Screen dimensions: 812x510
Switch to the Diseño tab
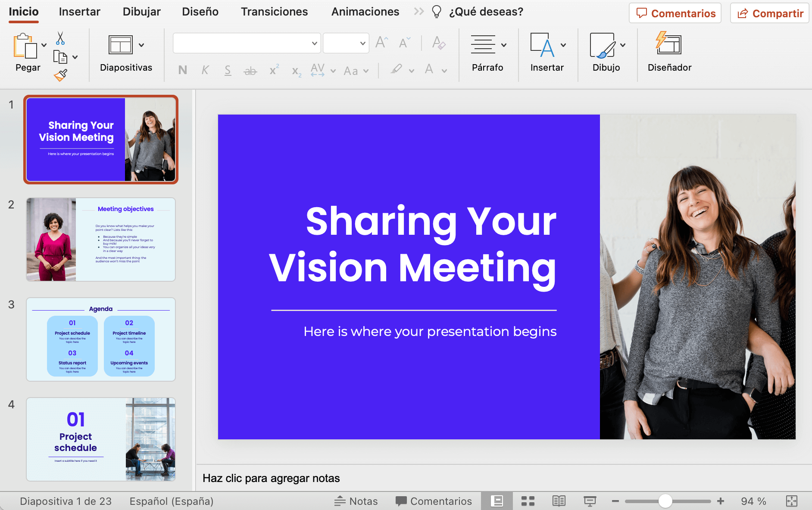(200, 12)
